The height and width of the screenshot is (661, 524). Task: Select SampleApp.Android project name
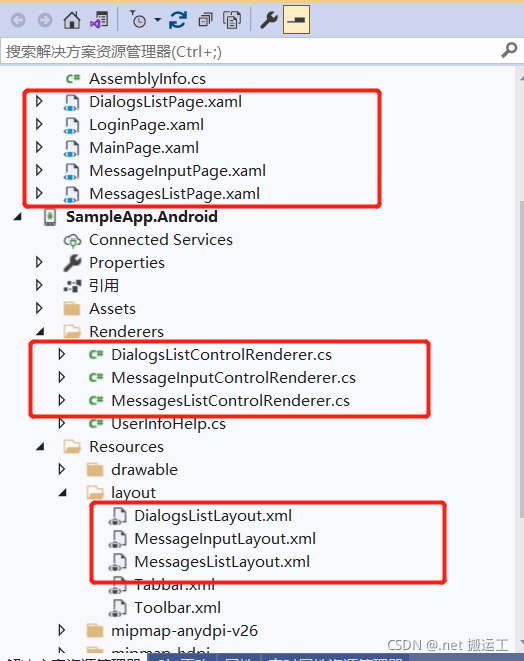(142, 217)
